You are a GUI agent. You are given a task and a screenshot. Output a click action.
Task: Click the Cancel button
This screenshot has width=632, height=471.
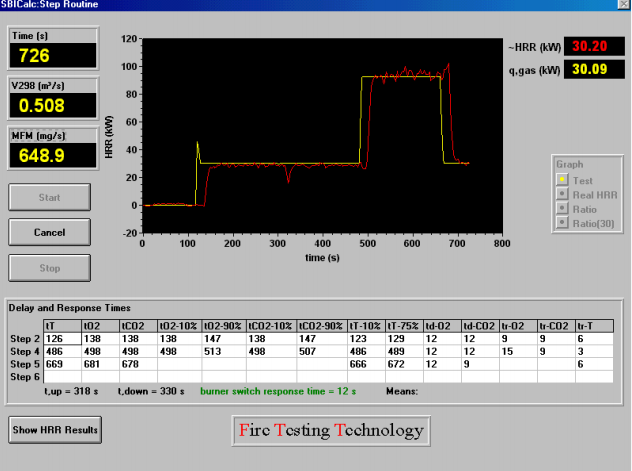(50, 232)
